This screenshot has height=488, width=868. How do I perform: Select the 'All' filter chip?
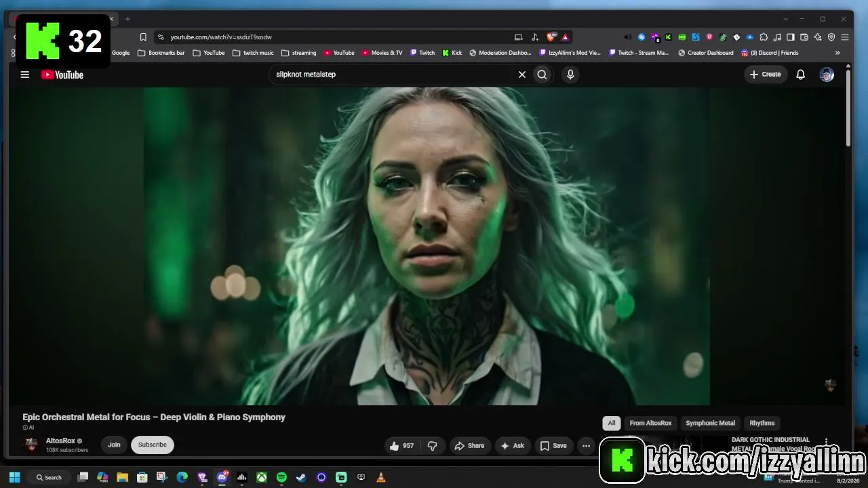click(x=612, y=423)
